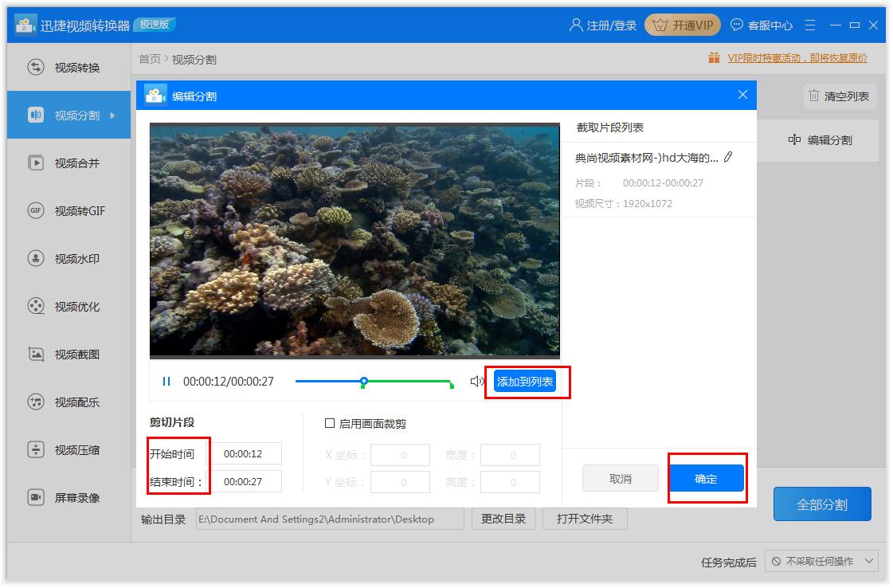Pause video playback
This screenshot has height=588, width=893.
(x=166, y=382)
